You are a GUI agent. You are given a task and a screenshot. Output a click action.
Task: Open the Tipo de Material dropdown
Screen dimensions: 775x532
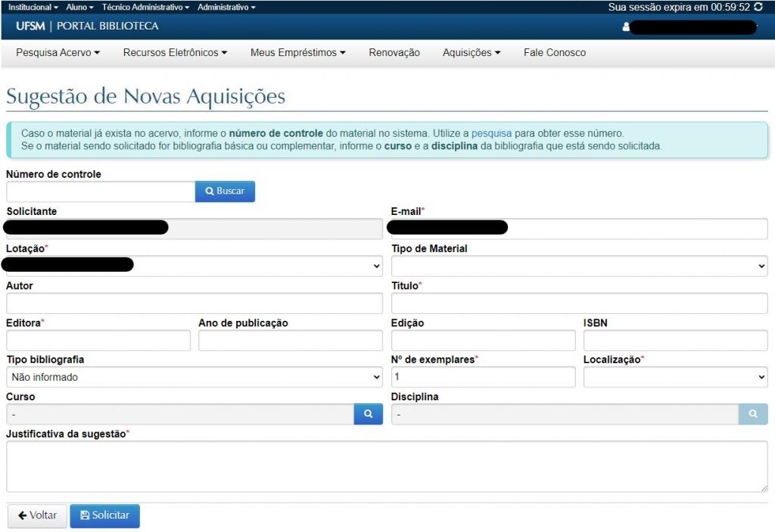pyautogui.click(x=579, y=266)
